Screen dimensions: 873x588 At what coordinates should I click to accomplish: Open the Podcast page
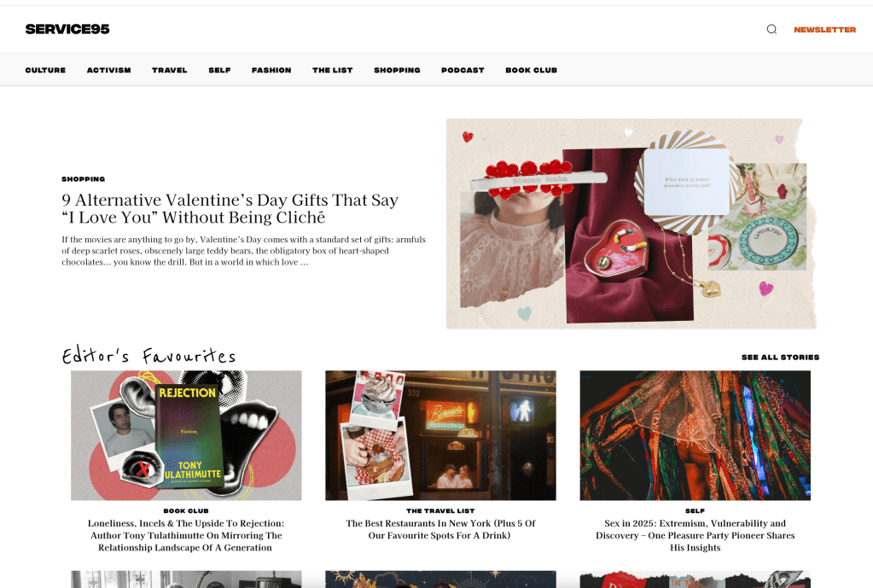point(463,70)
